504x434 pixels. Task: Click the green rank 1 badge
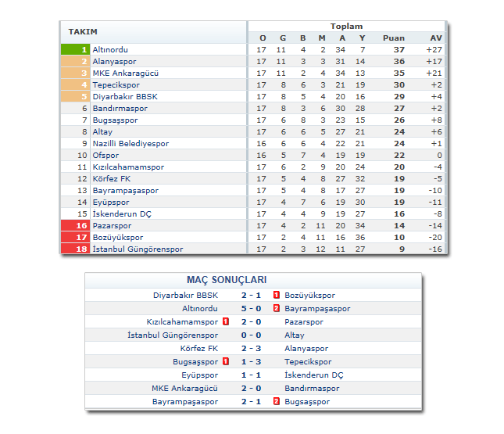click(75, 49)
